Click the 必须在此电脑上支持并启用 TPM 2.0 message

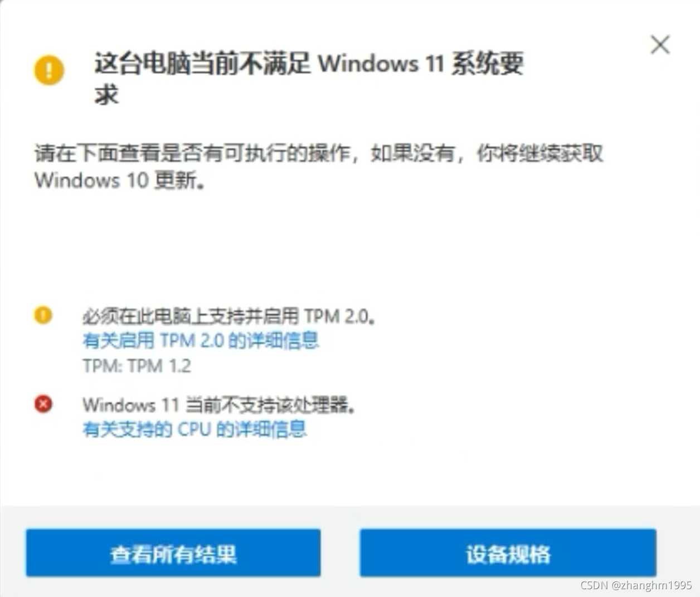coord(229,316)
